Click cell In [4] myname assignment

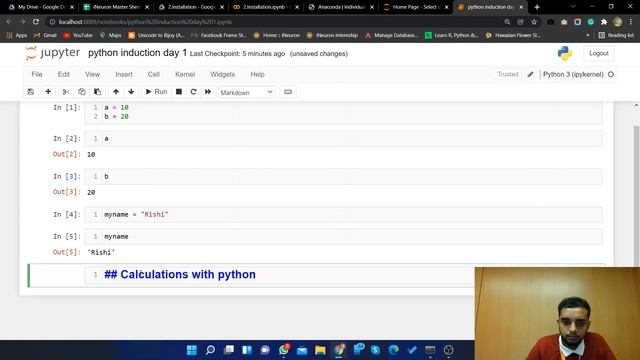pos(343,215)
